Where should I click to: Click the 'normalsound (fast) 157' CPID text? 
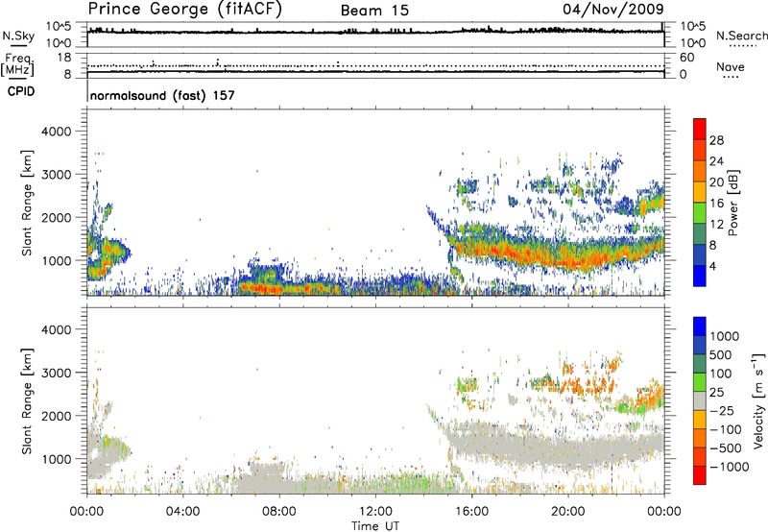(x=162, y=95)
